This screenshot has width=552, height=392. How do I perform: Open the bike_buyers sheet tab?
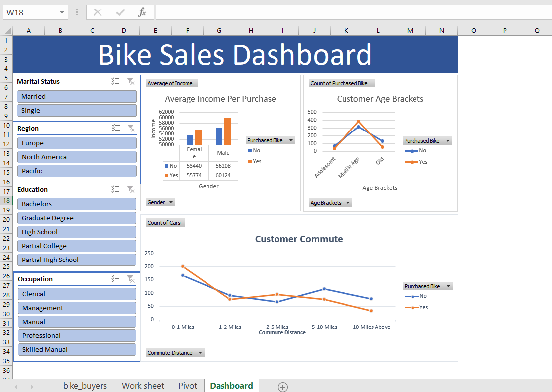85,386
